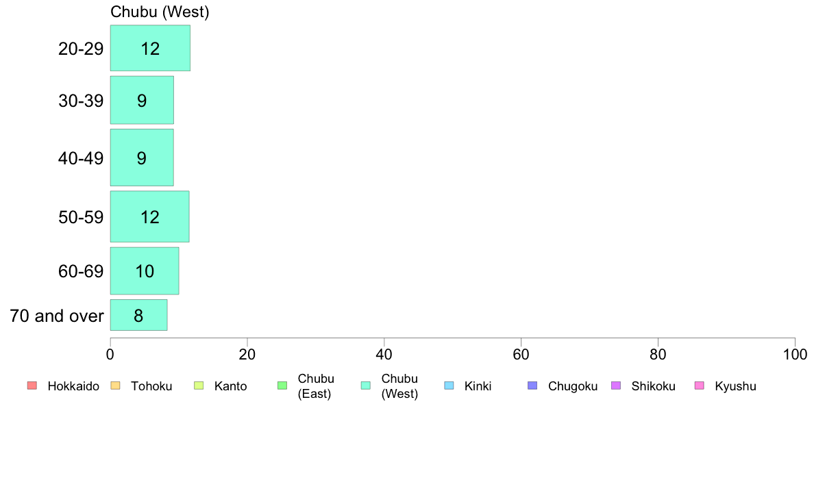
Task: Select the 30-39 age group bar
Action: pos(142,100)
